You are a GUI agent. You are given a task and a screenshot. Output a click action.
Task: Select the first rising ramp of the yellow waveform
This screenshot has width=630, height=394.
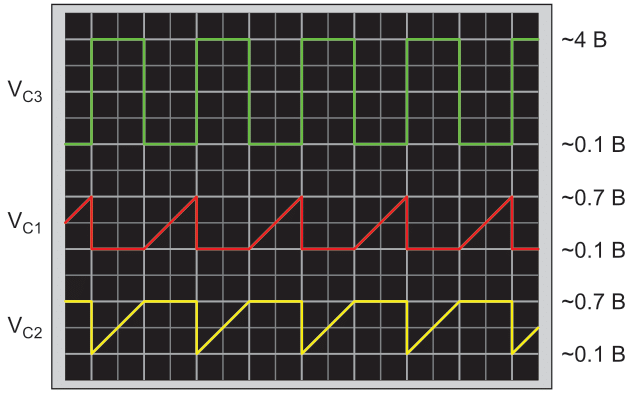(118, 327)
